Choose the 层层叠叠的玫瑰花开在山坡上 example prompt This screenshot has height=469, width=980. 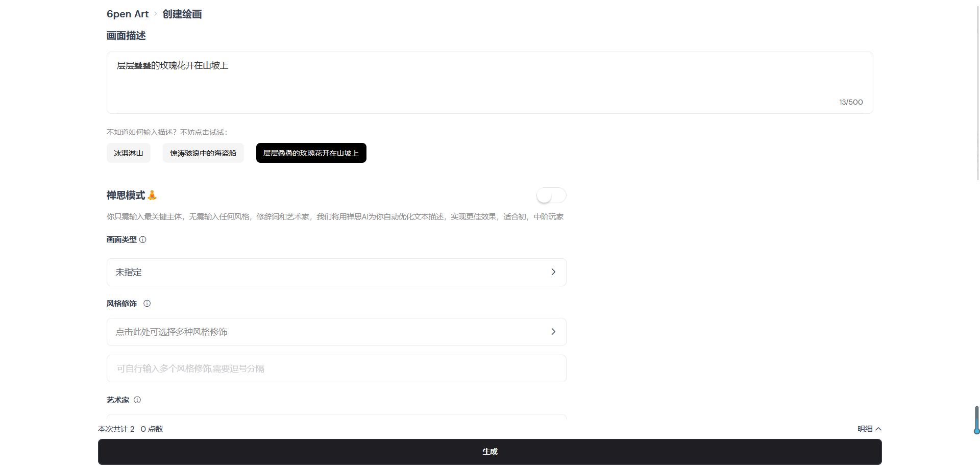pos(311,153)
